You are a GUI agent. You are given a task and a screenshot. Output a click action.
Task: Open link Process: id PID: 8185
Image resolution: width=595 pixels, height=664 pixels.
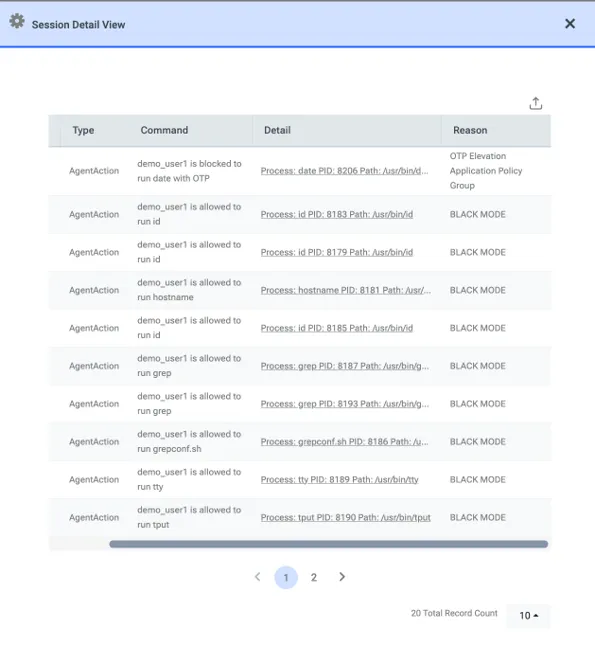pyautogui.click(x=337, y=328)
